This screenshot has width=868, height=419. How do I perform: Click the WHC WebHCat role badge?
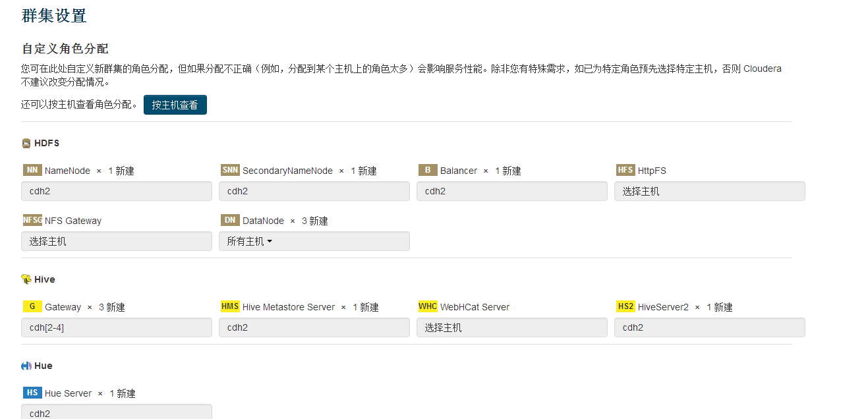[x=428, y=306]
